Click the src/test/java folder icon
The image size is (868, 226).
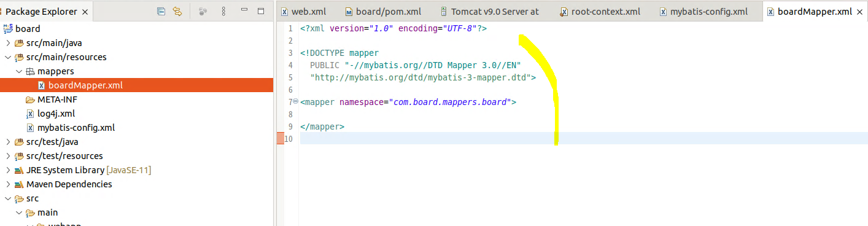(19, 142)
